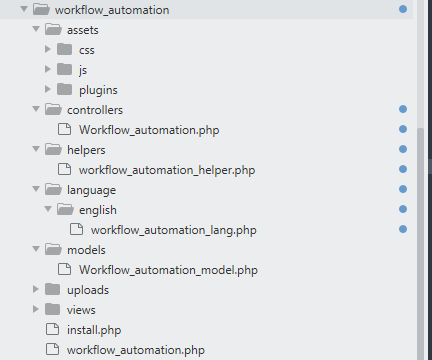Click the file tree vertical scrollbar thumb
This screenshot has width=432, height=360.
click(x=421, y=244)
